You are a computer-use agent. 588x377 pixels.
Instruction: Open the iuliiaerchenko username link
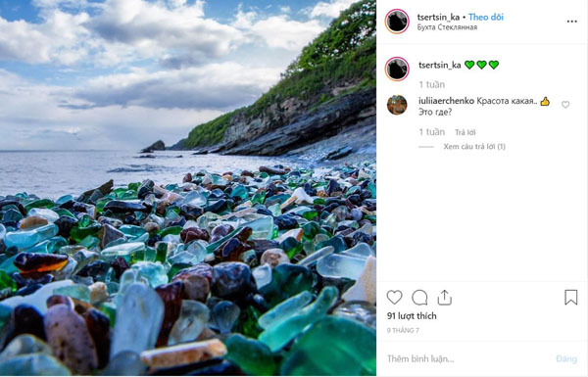click(x=446, y=101)
